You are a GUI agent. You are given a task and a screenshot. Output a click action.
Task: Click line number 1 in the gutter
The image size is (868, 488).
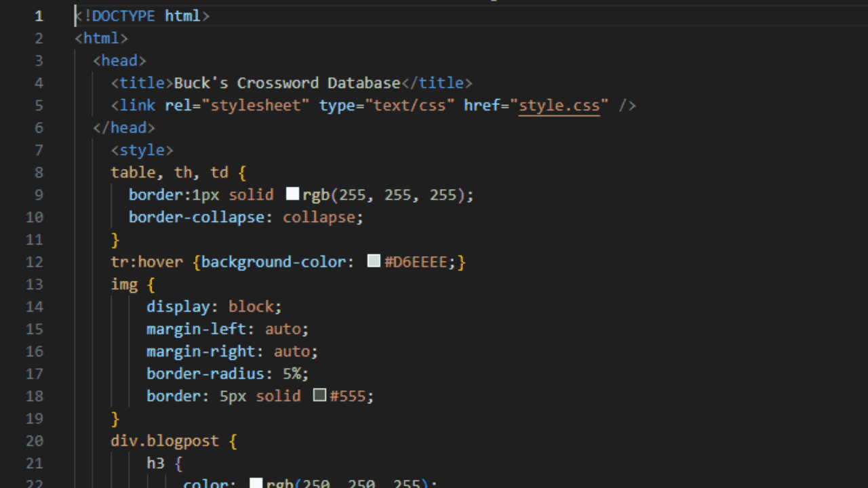pyautogui.click(x=38, y=16)
